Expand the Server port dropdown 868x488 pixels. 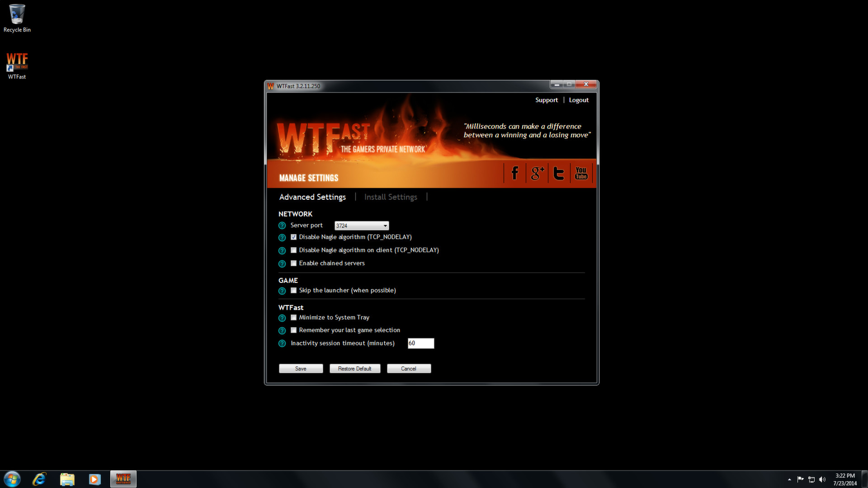pos(385,225)
